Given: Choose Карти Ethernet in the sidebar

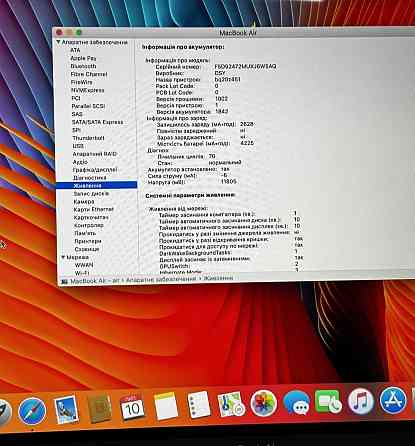Looking at the screenshot, I should coord(94,209).
